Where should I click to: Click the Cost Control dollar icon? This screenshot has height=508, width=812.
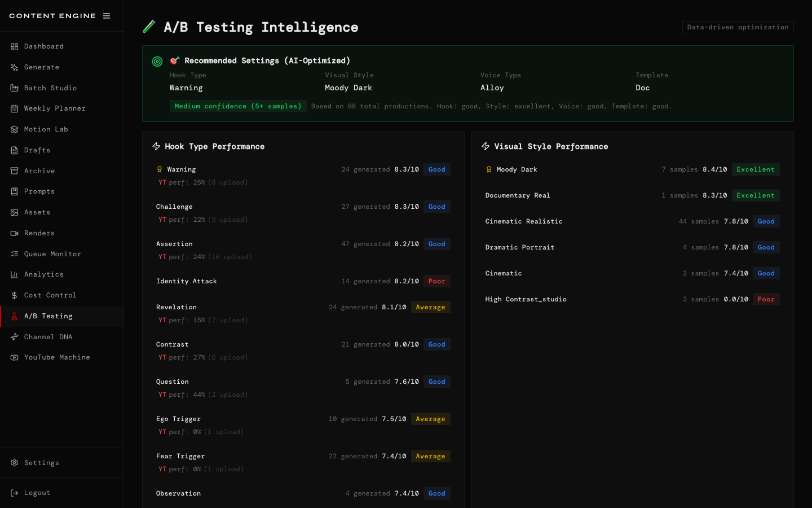point(14,295)
